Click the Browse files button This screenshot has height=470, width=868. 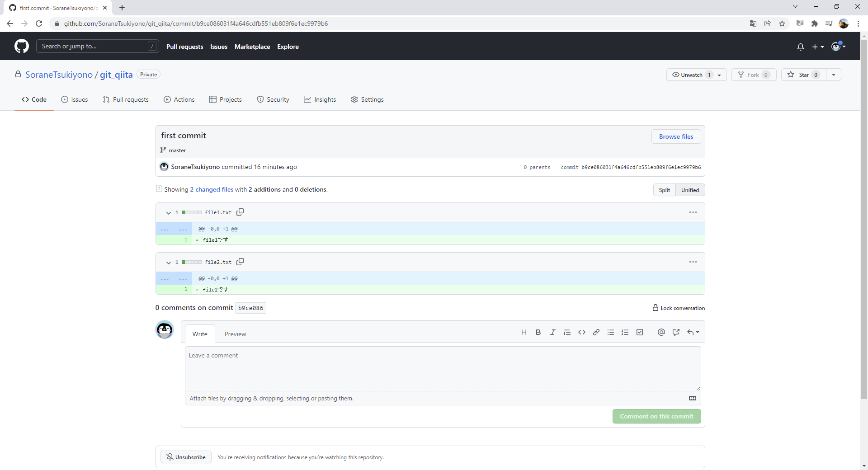676,136
